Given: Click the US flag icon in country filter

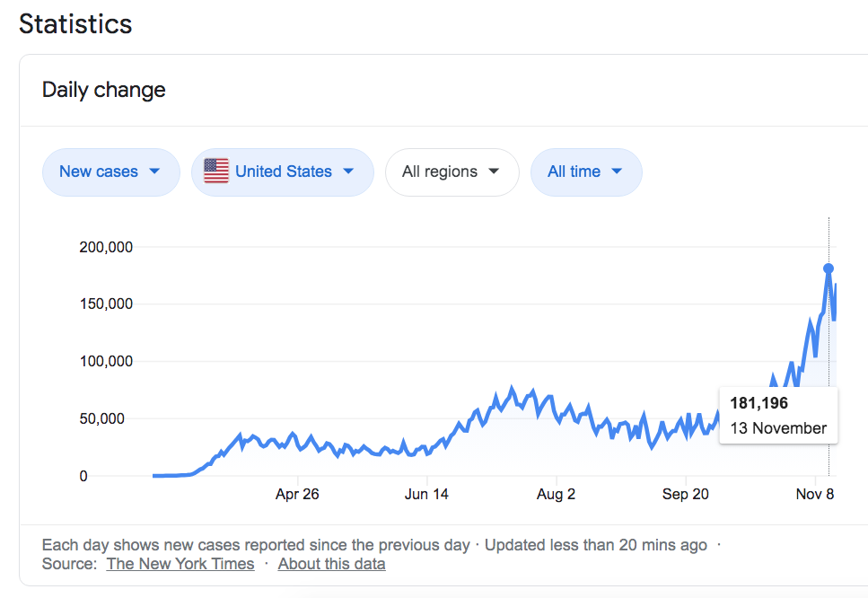Looking at the screenshot, I should point(216,171).
